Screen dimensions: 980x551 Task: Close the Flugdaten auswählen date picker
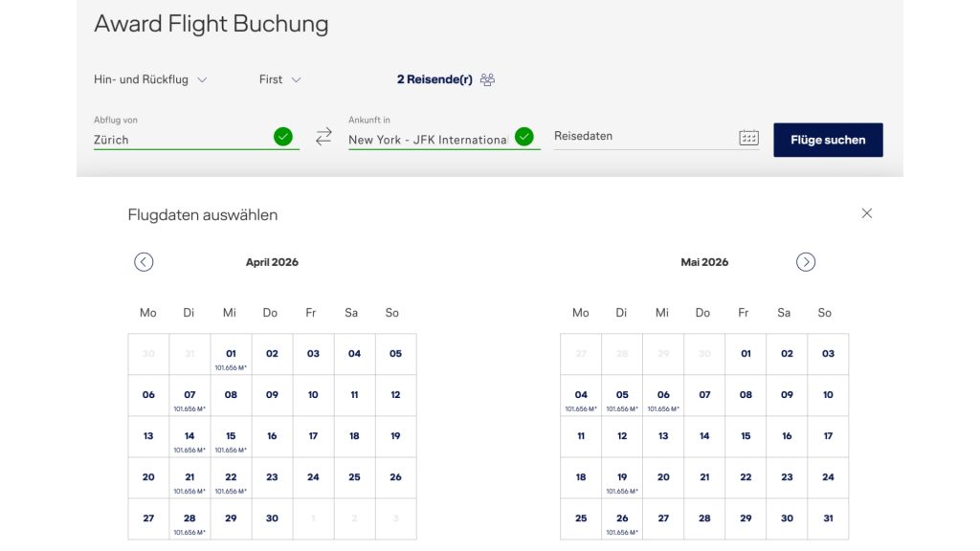(866, 213)
